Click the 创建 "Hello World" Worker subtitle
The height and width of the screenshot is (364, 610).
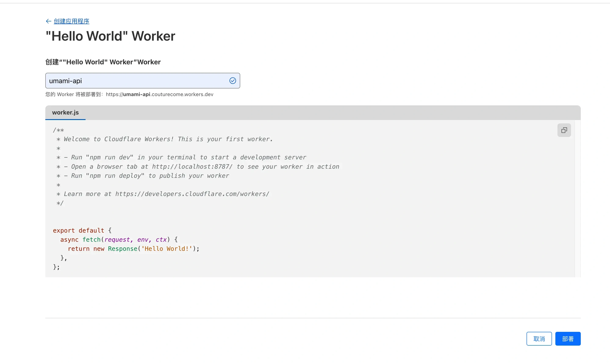point(103,62)
